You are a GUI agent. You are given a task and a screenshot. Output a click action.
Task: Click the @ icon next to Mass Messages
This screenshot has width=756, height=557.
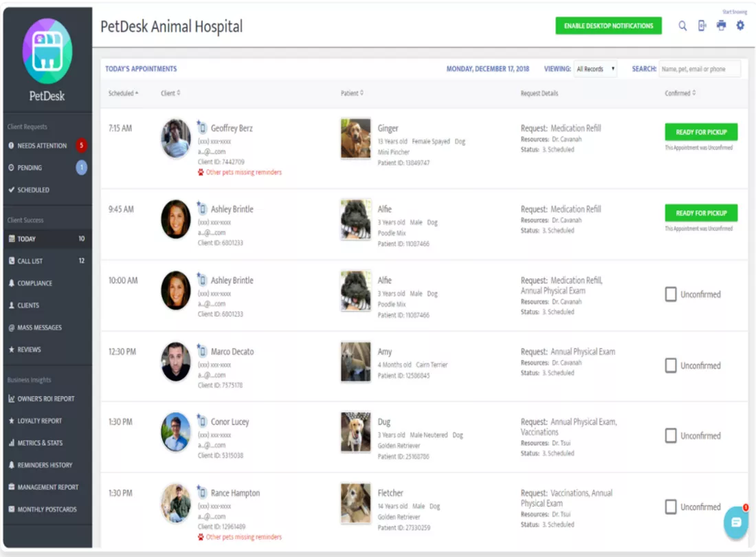[12, 327]
